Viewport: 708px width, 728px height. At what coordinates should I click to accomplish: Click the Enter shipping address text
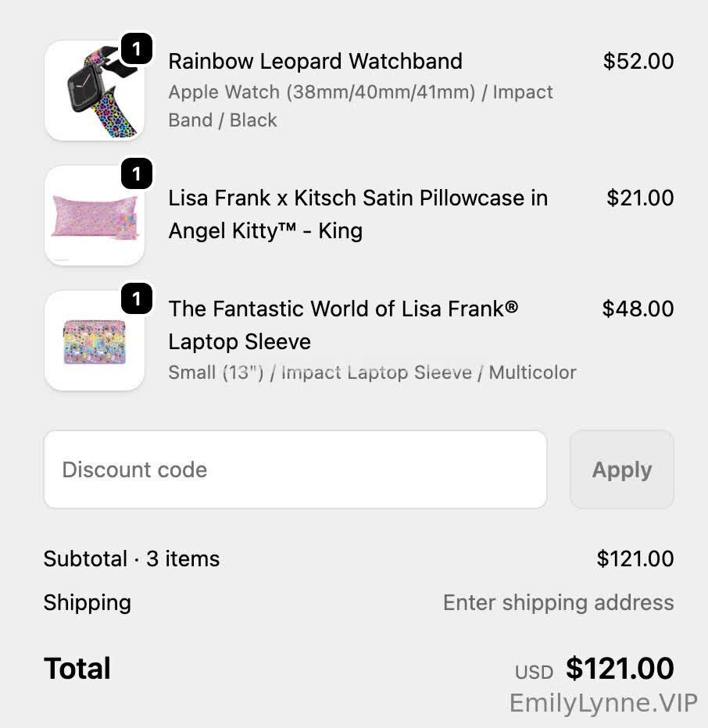(558, 602)
